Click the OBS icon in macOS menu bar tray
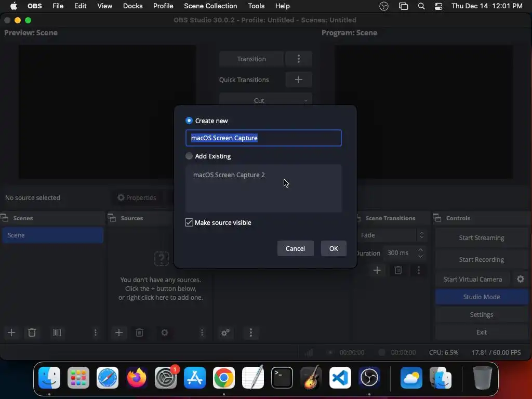The height and width of the screenshot is (399, 532). pos(384,6)
